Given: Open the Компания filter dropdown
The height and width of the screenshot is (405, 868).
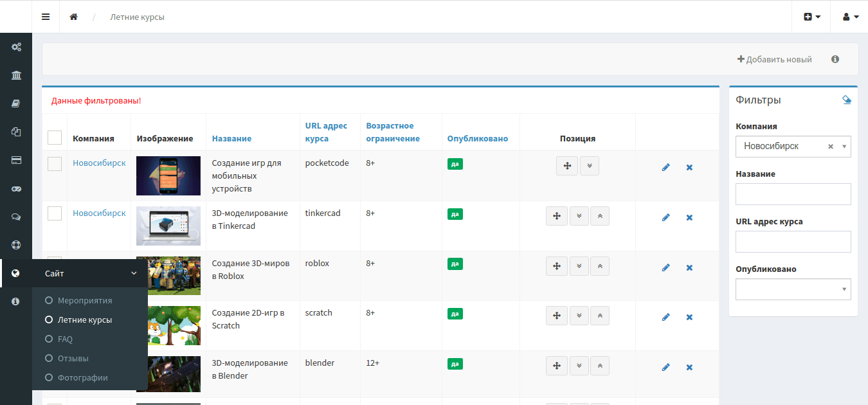Looking at the screenshot, I should (793, 147).
